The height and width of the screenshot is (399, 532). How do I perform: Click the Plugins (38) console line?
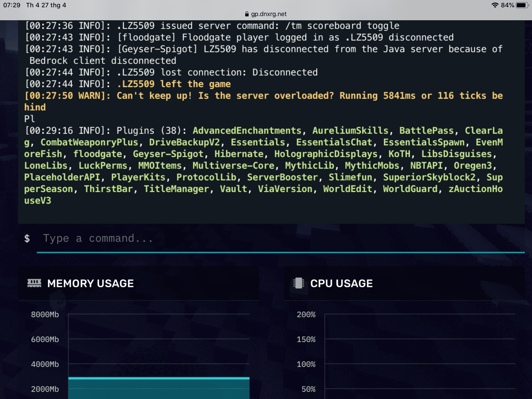151,131
